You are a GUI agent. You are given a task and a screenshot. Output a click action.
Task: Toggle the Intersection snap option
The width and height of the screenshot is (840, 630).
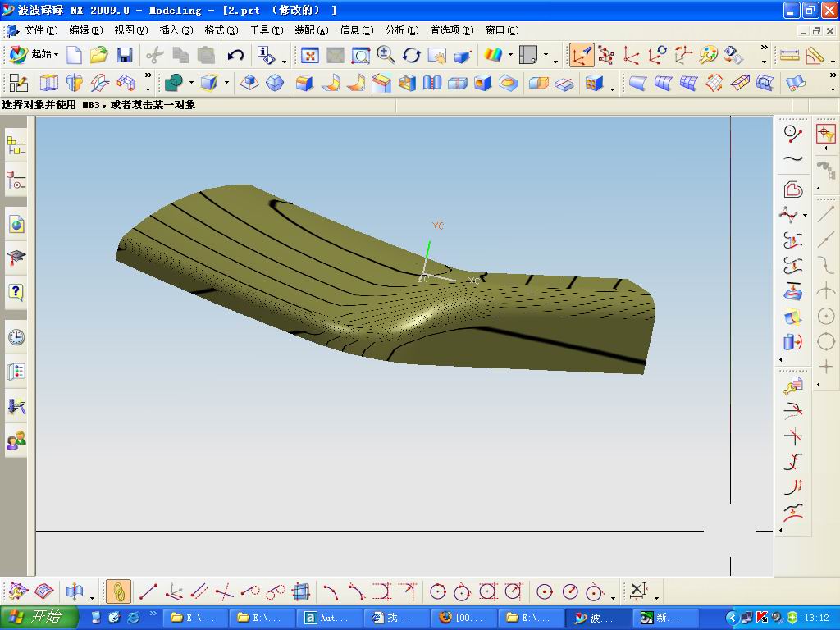[825, 290]
